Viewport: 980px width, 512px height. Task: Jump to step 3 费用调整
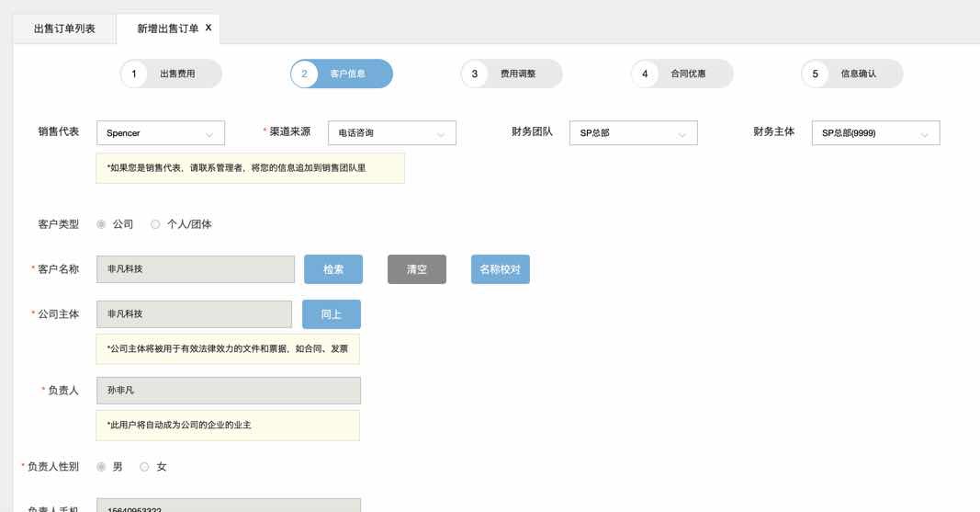[512, 74]
